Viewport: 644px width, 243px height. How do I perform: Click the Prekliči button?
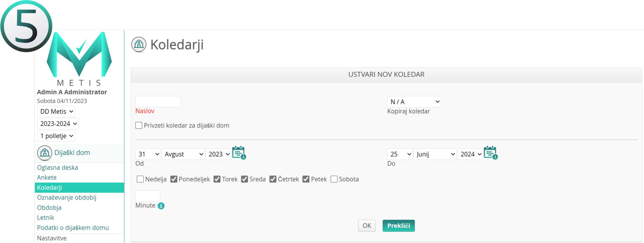pyautogui.click(x=398, y=226)
